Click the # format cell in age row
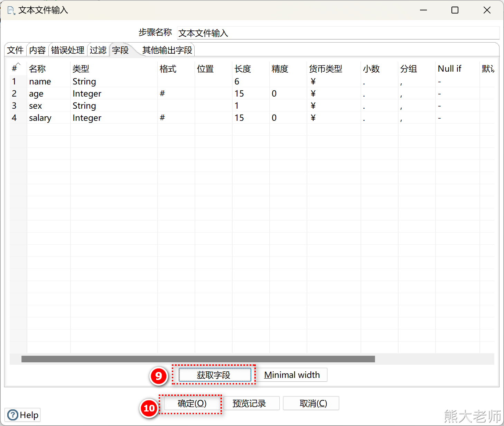This screenshot has height=426, width=504. pyautogui.click(x=176, y=93)
